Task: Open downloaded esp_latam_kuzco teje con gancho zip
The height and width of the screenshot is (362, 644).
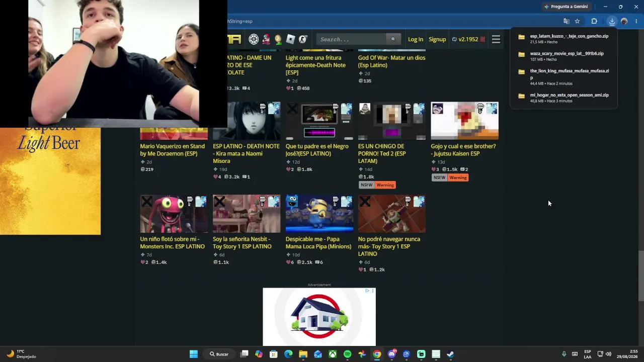Action: [563, 39]
